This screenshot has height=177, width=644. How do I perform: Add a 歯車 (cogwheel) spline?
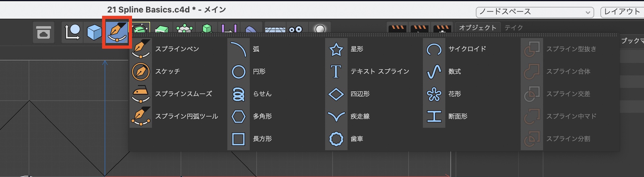pos(356,139)
